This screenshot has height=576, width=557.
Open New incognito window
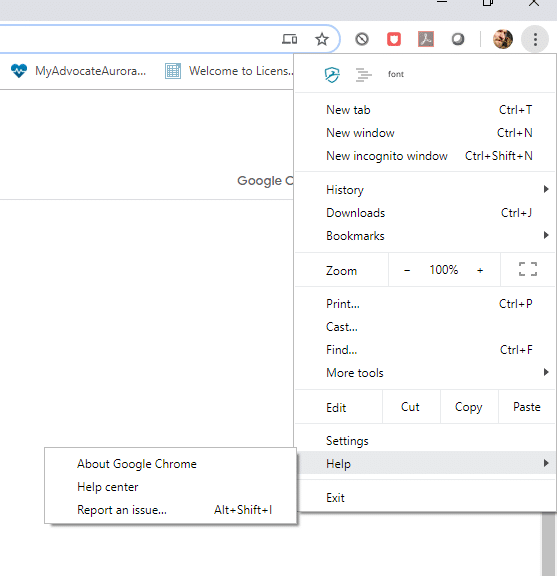[x=425, y=156]
